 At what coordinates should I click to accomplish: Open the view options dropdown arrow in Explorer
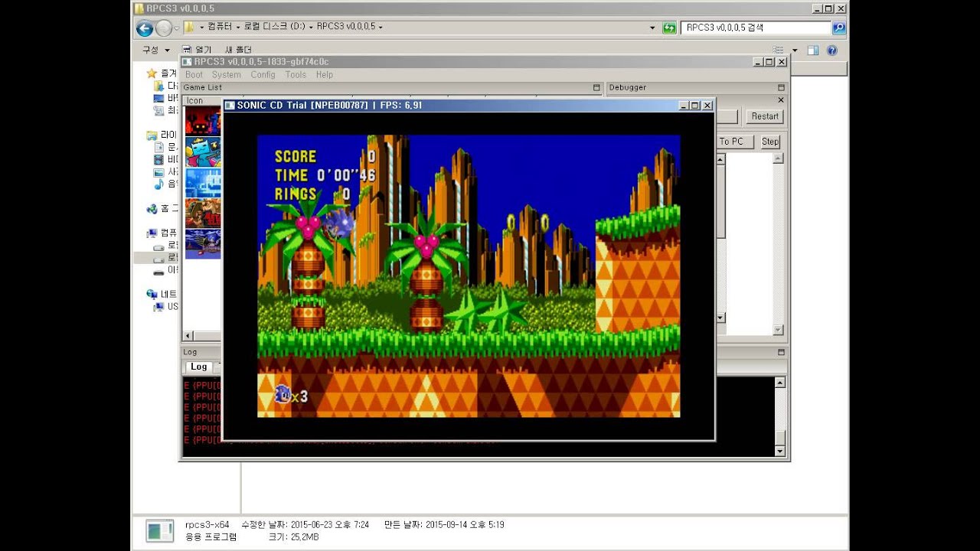click(795, 51)
